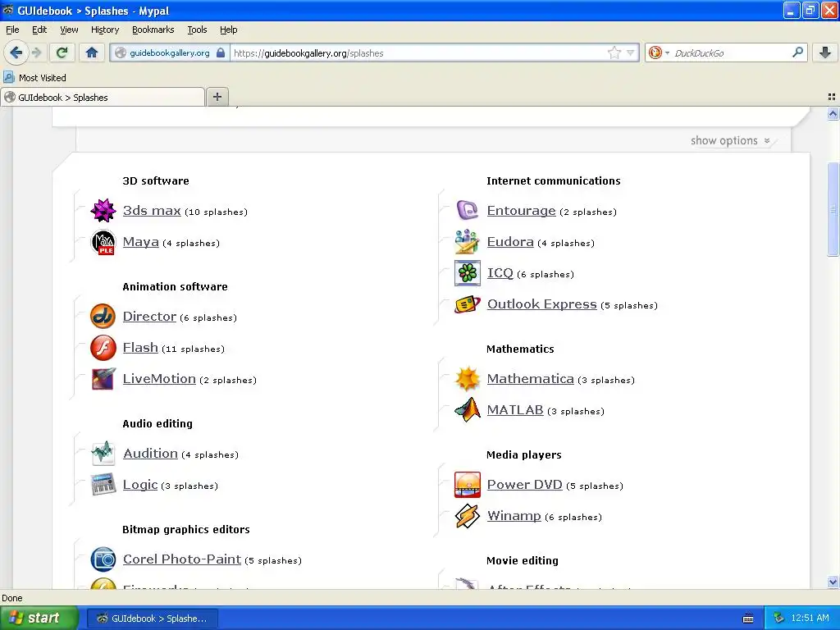Click the site identity padlock icon
This screenshot has height=630, width=840.
[220, 52]
